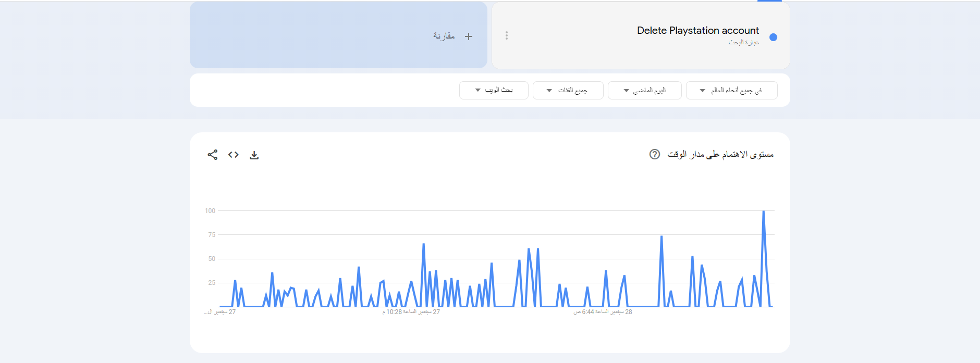The image size is (980, 363).
Task: Click the blue dot beside the search term
Action: pos(774,37)
